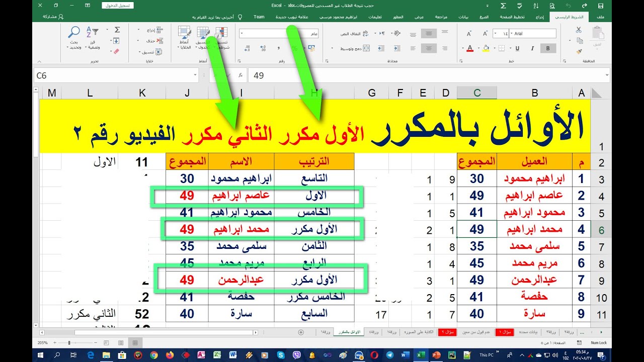Click the increase indent icon
Screen dimensions: 644x362
[x=381, y=48]
